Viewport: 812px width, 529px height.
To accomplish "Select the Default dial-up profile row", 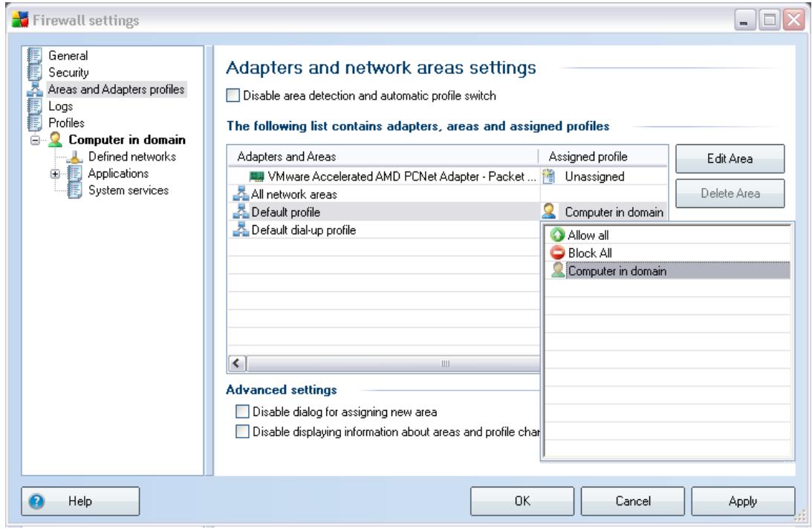I will 384,230.
